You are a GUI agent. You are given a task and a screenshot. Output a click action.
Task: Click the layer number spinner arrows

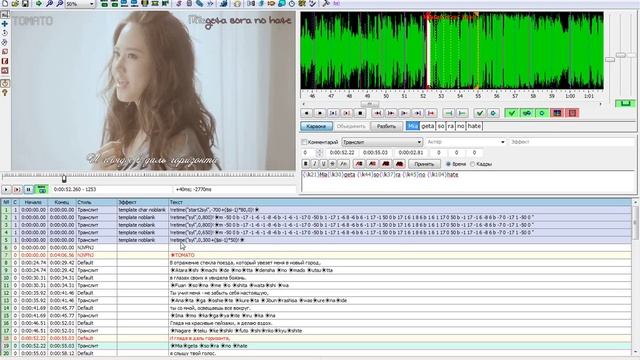pyautogui.click(x=319, y=153)
